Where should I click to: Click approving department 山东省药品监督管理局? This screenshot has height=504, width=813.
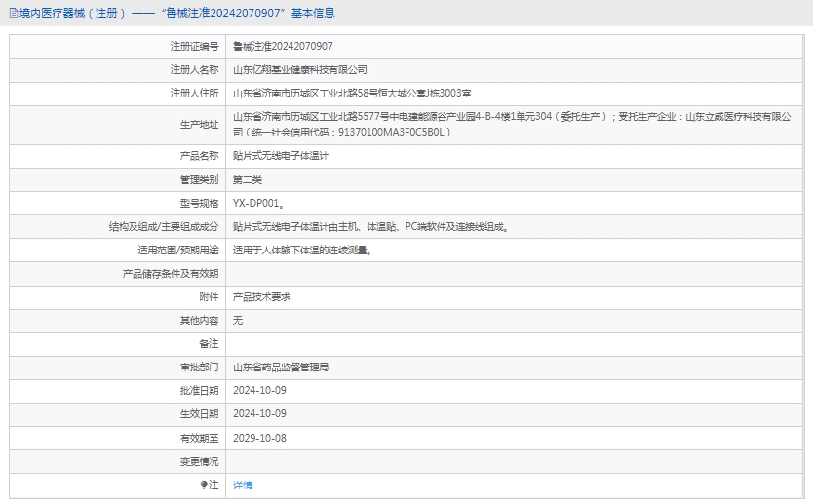point(281,368)
